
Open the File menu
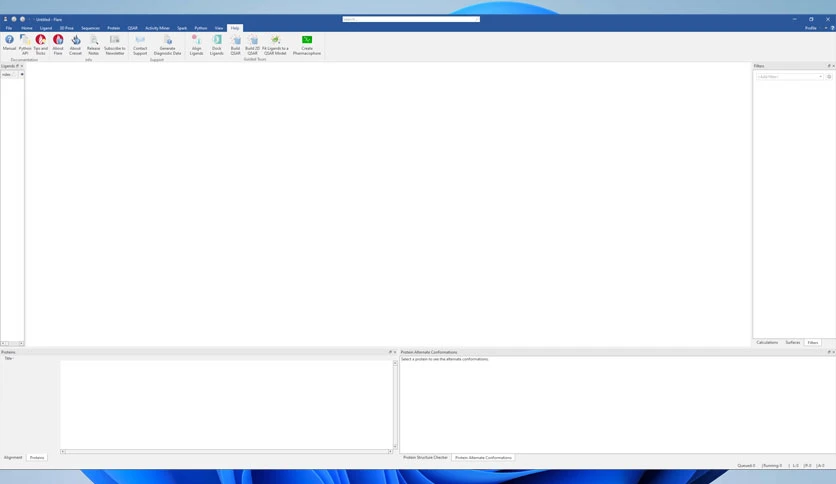click(x=9, y=28)
